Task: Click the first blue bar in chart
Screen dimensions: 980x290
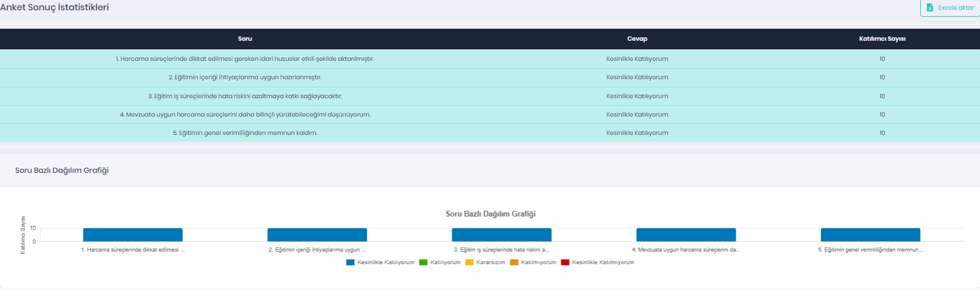Action: 133,235
